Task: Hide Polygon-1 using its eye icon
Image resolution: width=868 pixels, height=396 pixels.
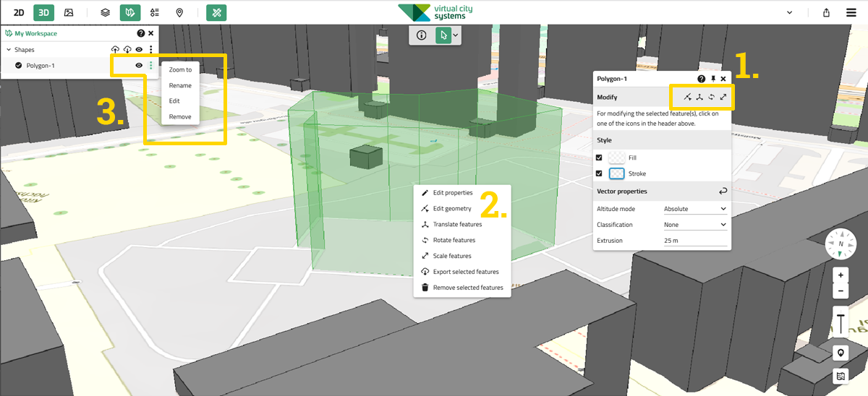Action: pyautogui.click(x=138, y=66)
